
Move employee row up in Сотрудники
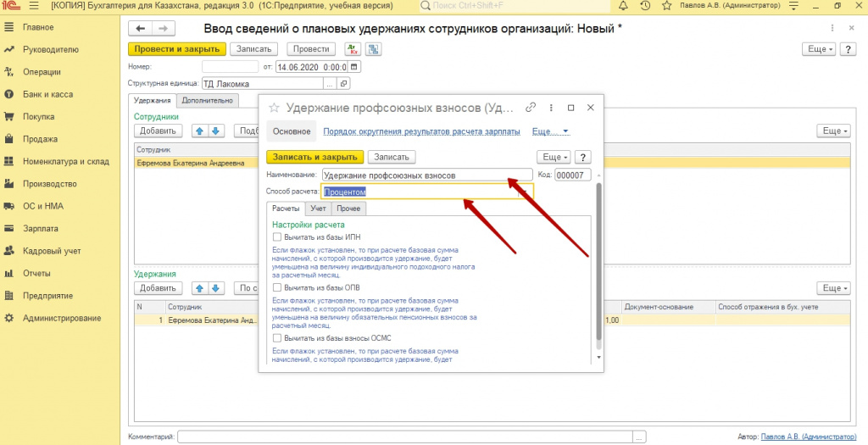pos(200,131)
